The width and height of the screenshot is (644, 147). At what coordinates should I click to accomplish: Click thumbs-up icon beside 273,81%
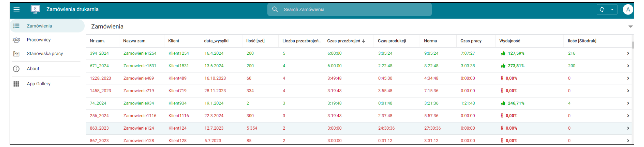[x=503, y=66]
